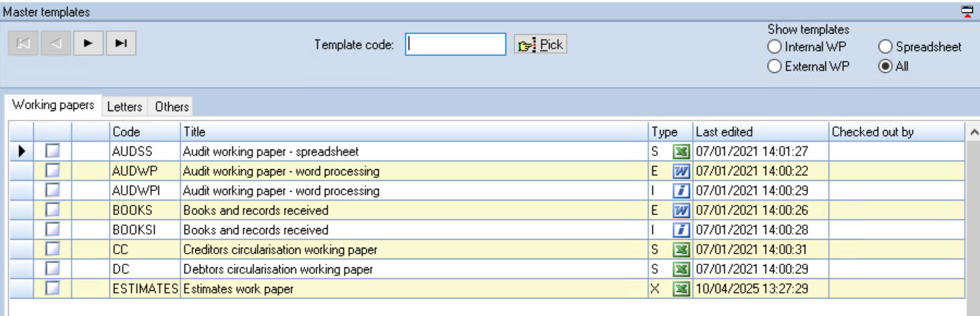Go to first record navigation button
The image size is (980, 316).
23,43
